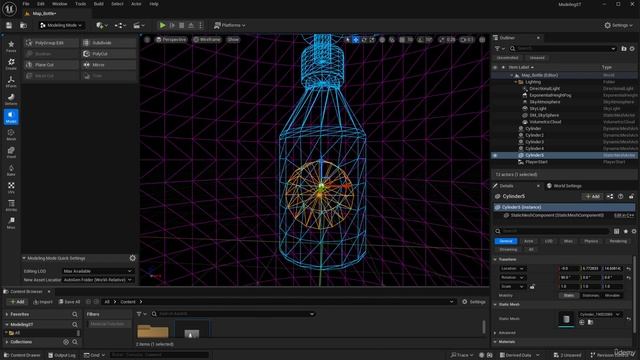Switch to the World Settings tab

click(564, 186)
